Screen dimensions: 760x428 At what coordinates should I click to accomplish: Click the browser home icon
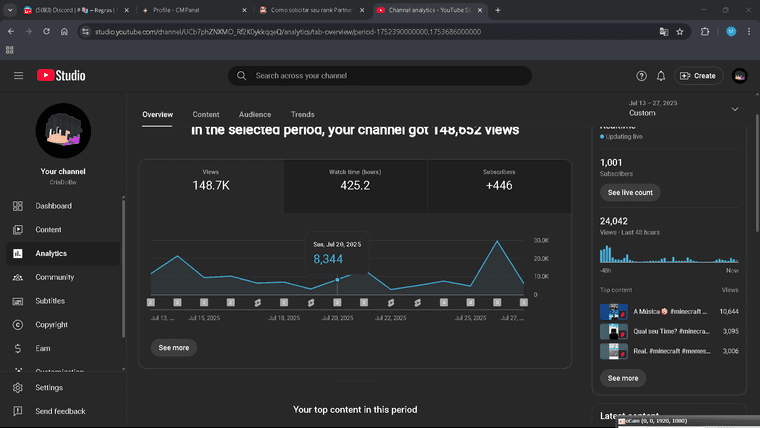pyautogui.click(x=64, y=32)
